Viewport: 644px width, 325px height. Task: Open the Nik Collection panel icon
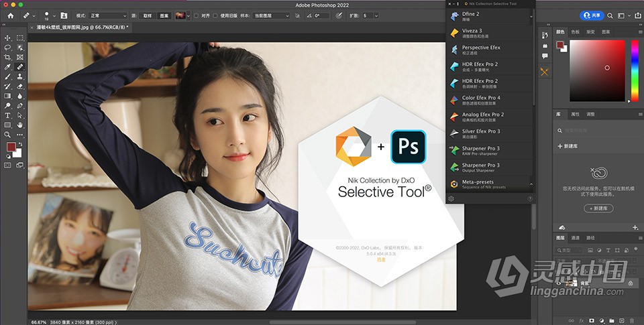545,72
